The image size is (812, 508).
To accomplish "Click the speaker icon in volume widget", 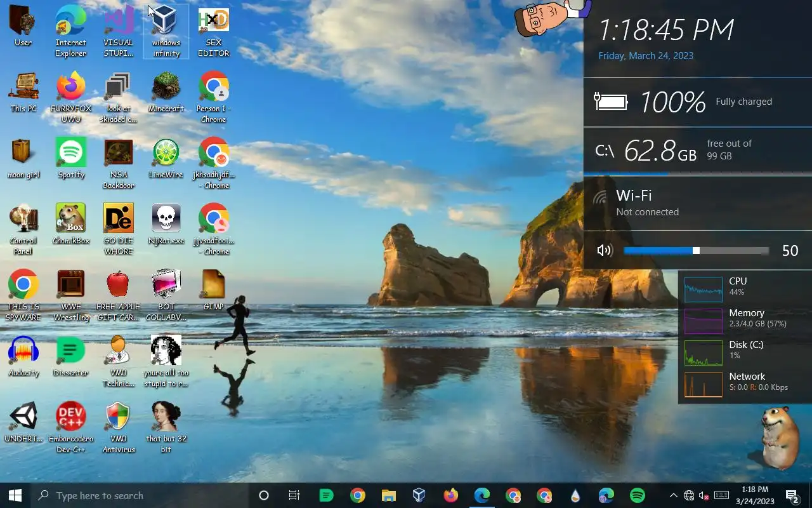I will coord(605,251).
